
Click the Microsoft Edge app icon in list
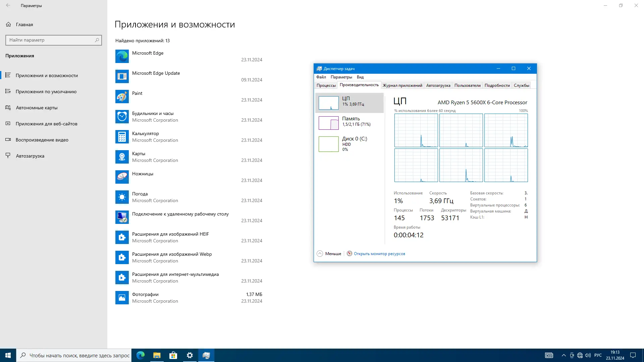122,56
